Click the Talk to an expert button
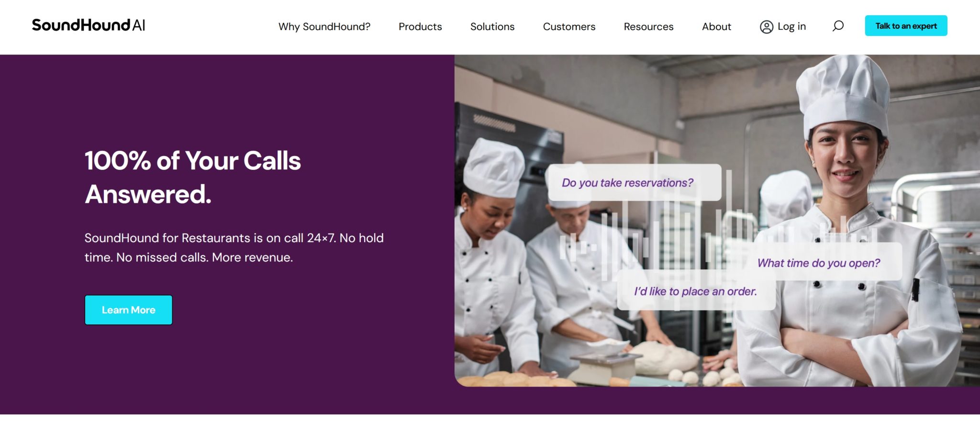 pyautogui.click(x=906, y=26)
